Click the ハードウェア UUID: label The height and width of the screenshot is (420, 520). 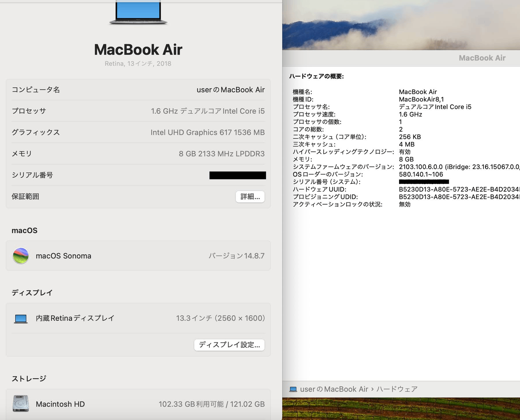tap(319, 190)
